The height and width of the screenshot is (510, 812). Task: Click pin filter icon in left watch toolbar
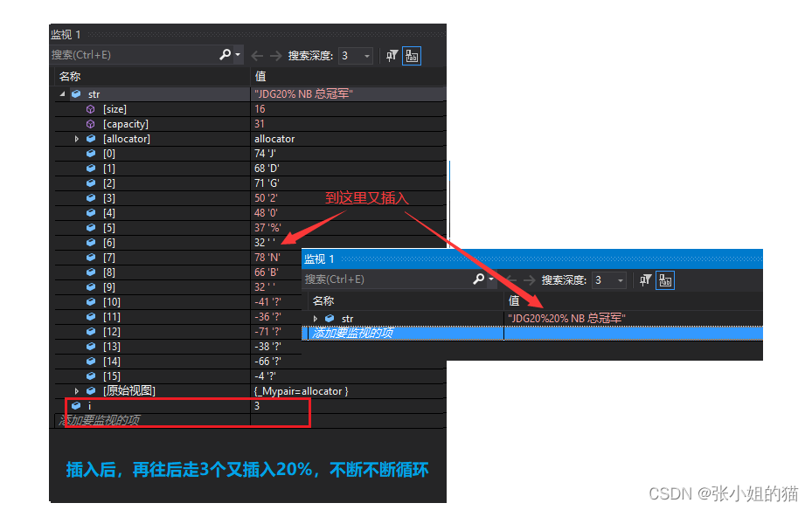[x=392, y=55]
